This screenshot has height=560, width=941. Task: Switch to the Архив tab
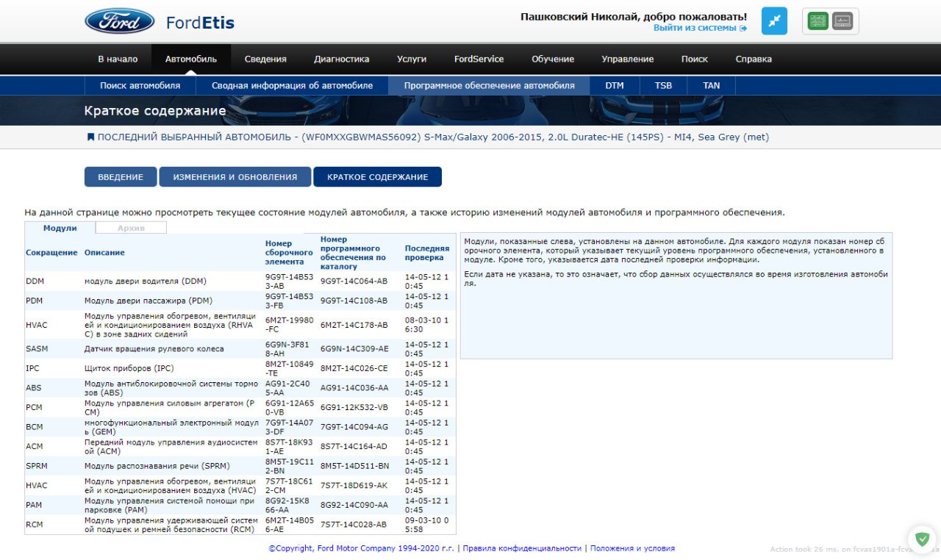coord(131,228)
